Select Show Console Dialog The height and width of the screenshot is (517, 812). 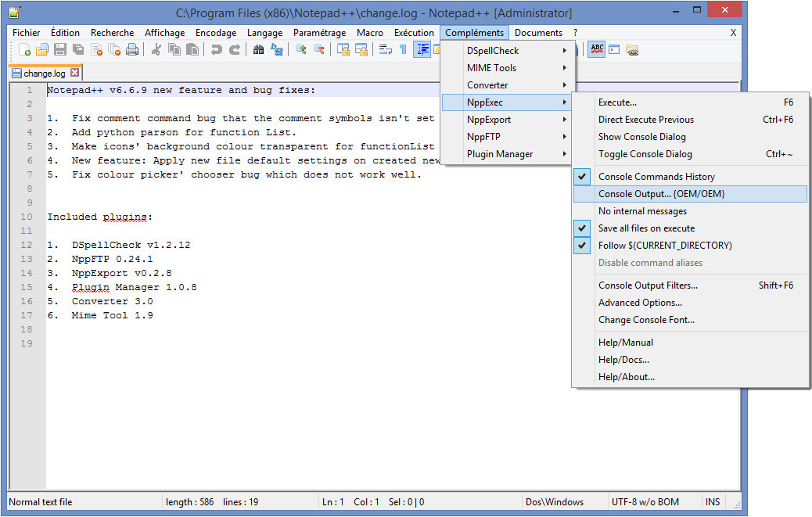pyautogui.click(x=690, y=137)
